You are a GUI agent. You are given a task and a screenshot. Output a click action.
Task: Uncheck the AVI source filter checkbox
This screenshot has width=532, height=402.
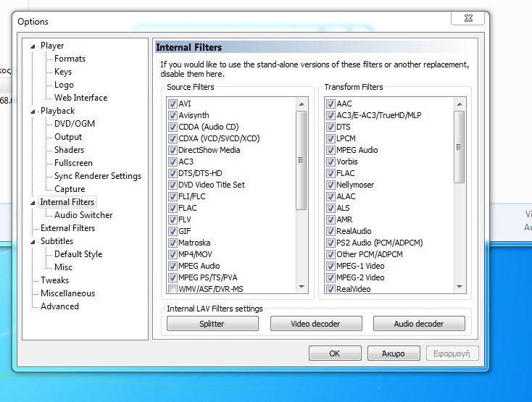click(x=173, y=104)
